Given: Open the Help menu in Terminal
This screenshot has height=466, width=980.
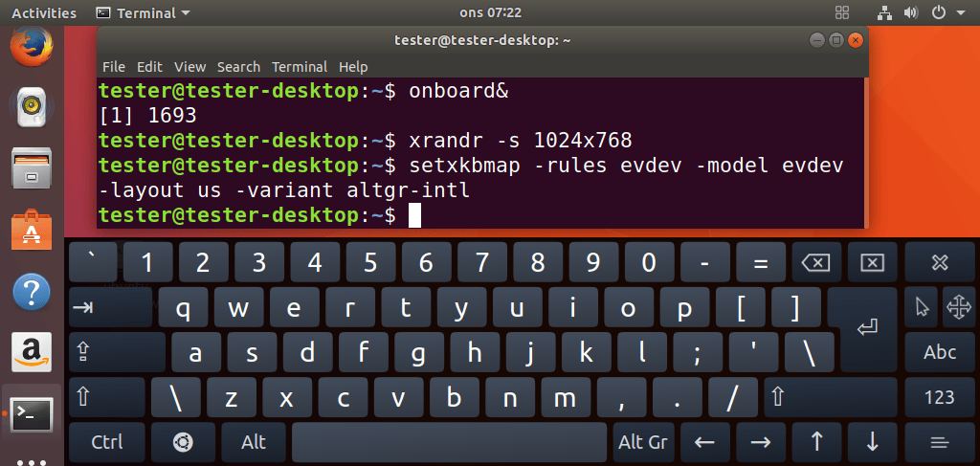Looking at the screenshot, I should [353, 67].
